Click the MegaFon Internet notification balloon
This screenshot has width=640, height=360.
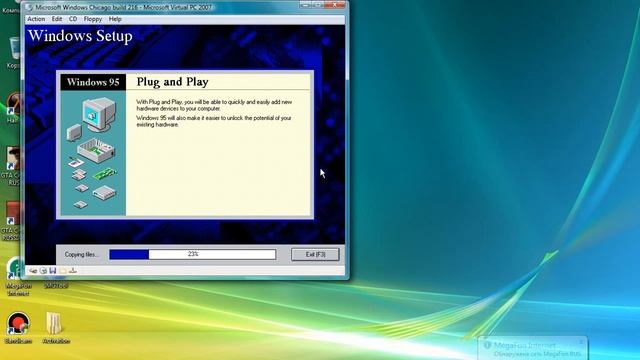pyautogui.click(x=532, y=348)
